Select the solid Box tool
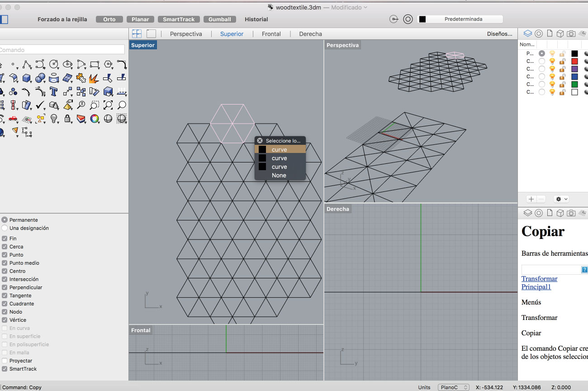This screenshot has width=588, height=391. 26,78
